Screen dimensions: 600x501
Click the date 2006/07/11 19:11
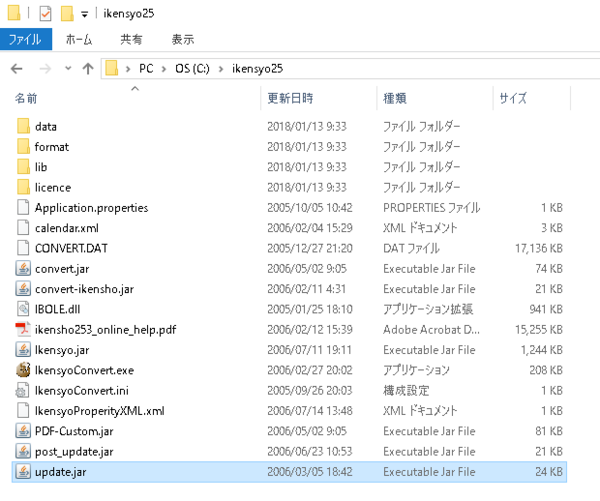click(309, 350)
